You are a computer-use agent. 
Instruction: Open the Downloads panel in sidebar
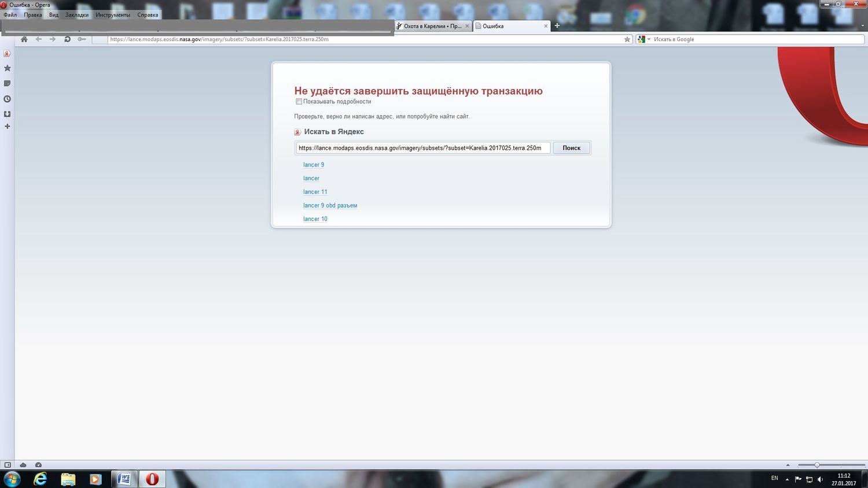click(x=8, y=114)
